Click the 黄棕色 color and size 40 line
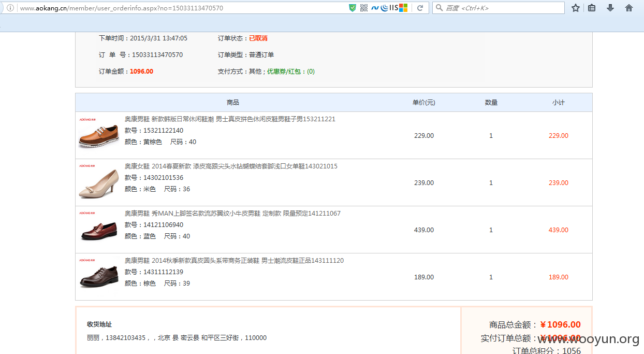This screenshot has height=354, width=644. point(160,142)
